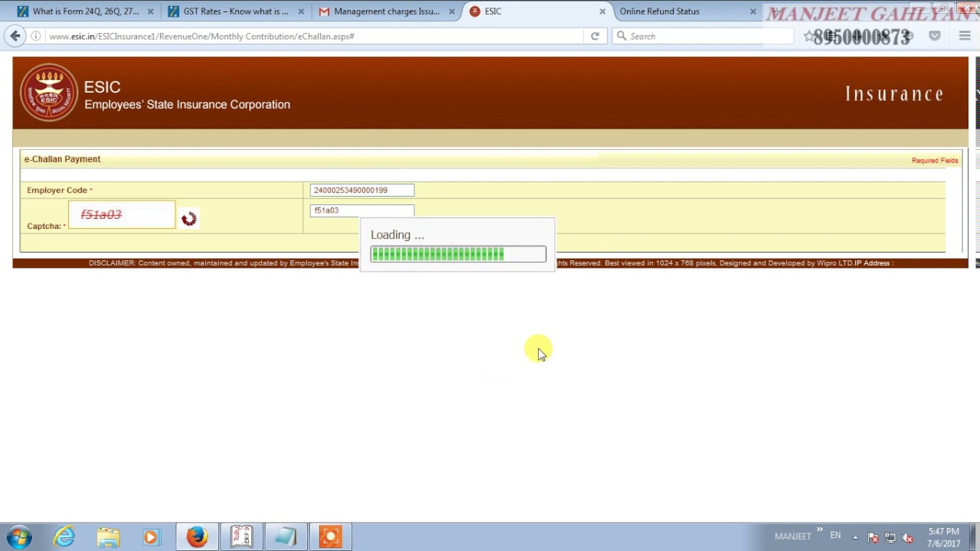Open the clock showing 5:47 PM
The height and width of the screenshot is (551, 980).
pyautogui.click(x=943, y=537)
